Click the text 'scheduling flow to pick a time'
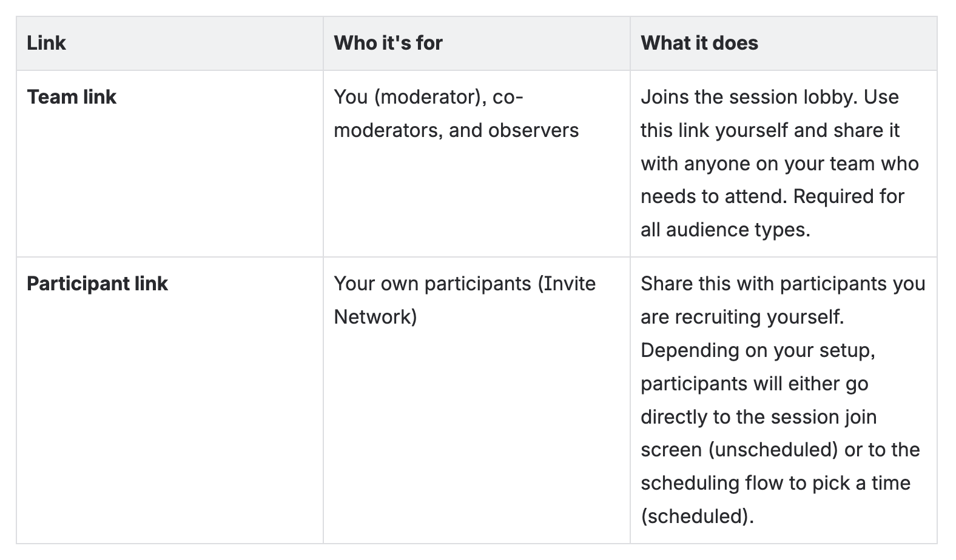This screenshot has width=956, height=560. (x=775, y=483)
